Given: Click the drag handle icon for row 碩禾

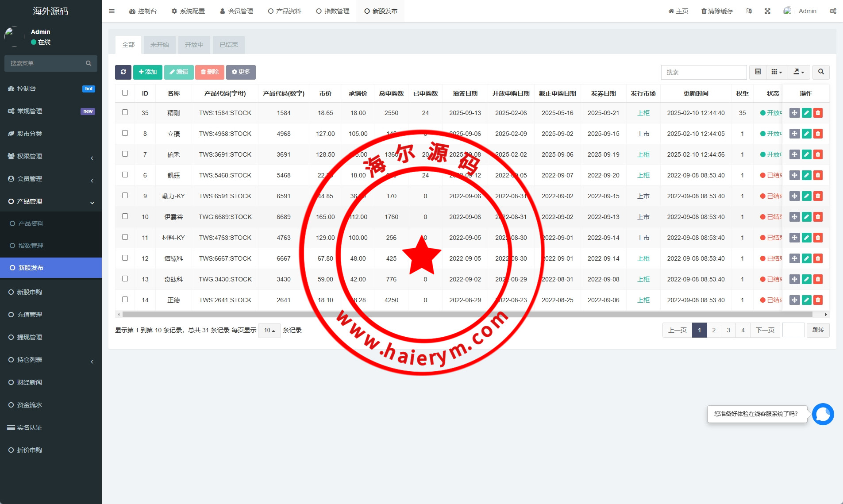Looking at the screenshot, I should (794, 154).
